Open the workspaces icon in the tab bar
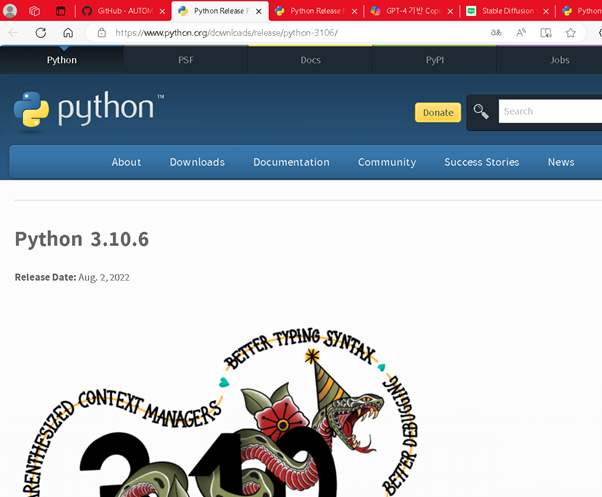Viewport: 602px width, 497px height. pyautogui.click(x=35, y=11)
